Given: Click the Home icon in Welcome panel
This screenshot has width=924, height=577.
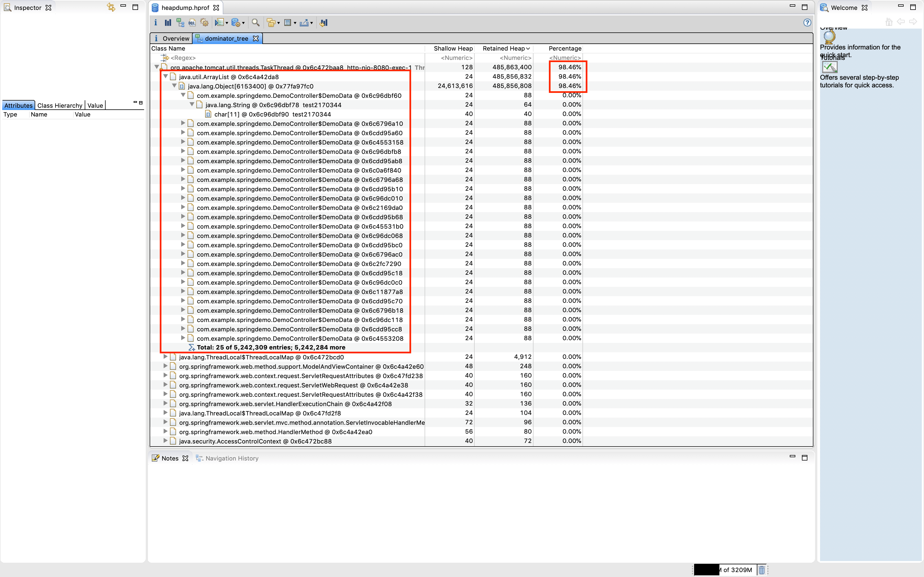Looking at the screenshot, I should point(889,22).
